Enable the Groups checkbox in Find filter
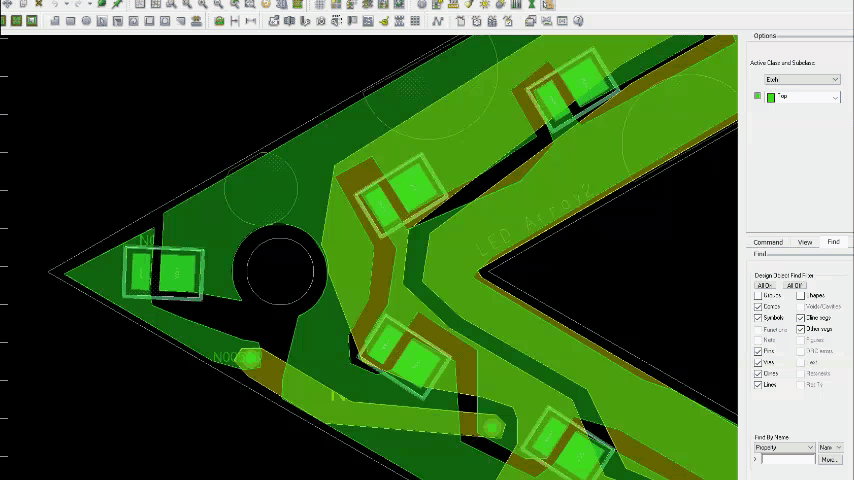Viewport: 854px width, 480px height. 758,295
